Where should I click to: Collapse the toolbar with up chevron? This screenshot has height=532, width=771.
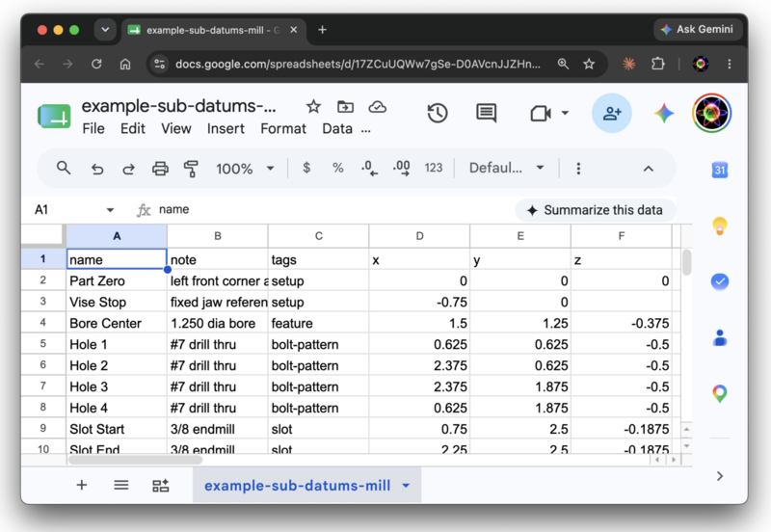(648, 169)
